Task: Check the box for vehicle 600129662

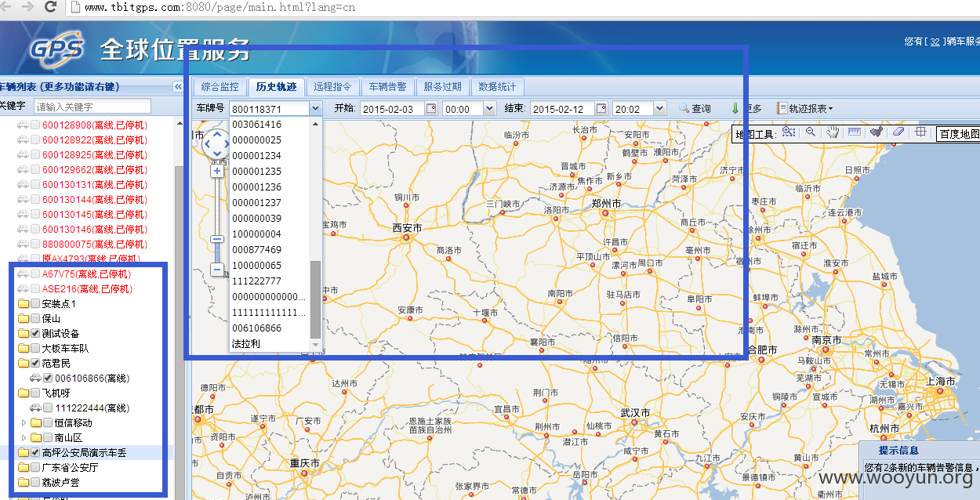Action: point(35,169)
